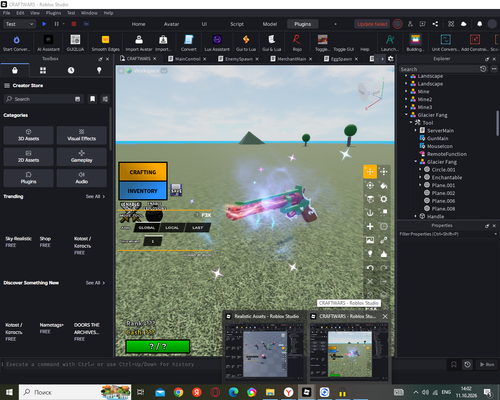Select the image decal tool in viewport toolbar
Viewport: 500px width, 400px height.
click(370, 240)
